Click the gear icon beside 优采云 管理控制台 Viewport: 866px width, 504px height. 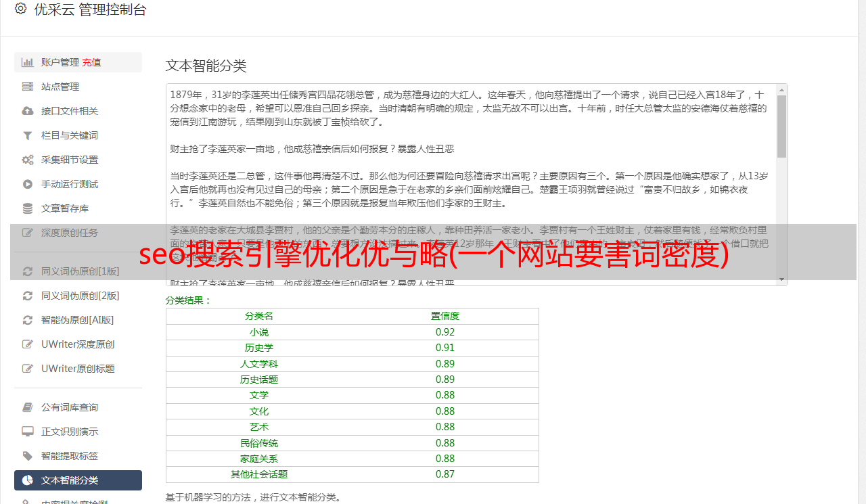tap(20, 9)
